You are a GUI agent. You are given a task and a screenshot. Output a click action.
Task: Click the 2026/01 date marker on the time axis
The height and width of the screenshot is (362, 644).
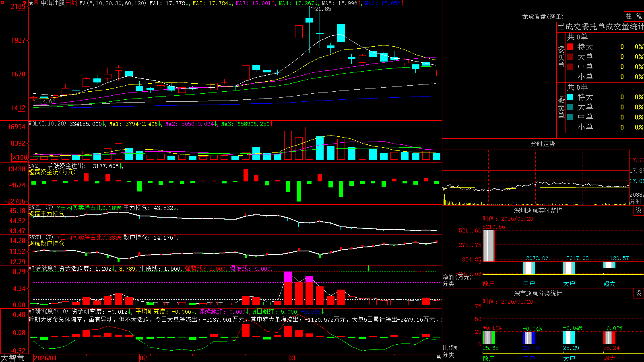tap(45, 358)
